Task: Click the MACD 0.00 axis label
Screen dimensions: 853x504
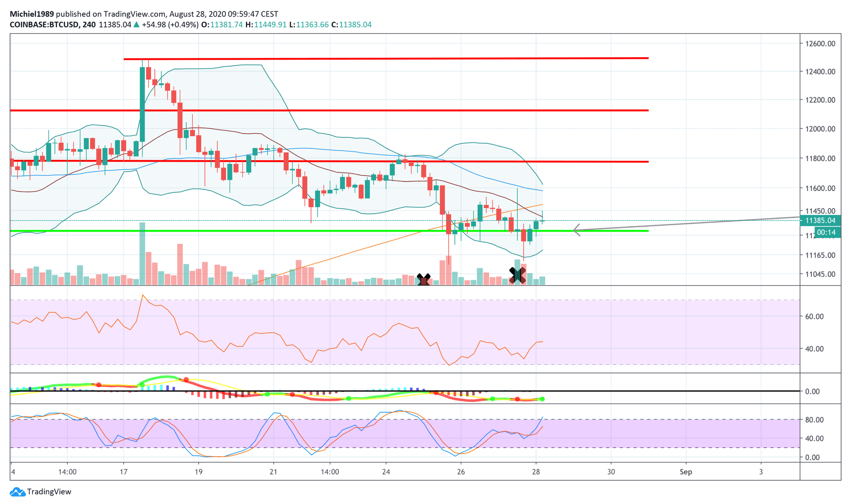Action: (812, 391)
